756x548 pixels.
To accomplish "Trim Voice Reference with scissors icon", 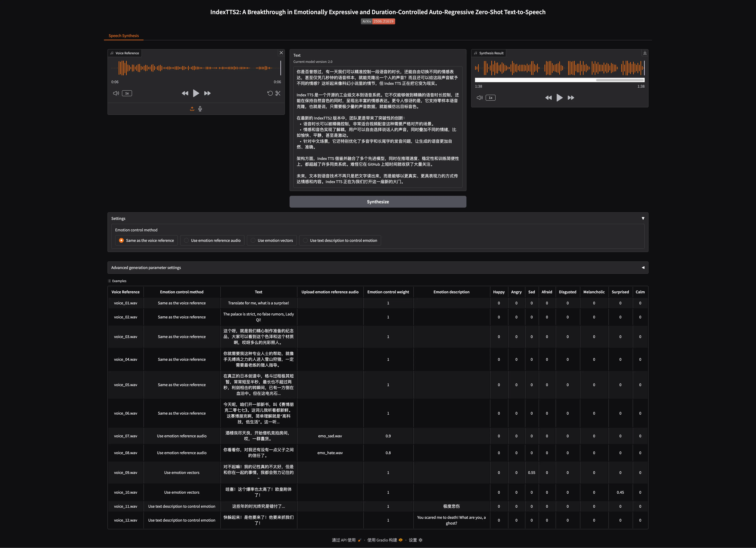I will [278, 93].
